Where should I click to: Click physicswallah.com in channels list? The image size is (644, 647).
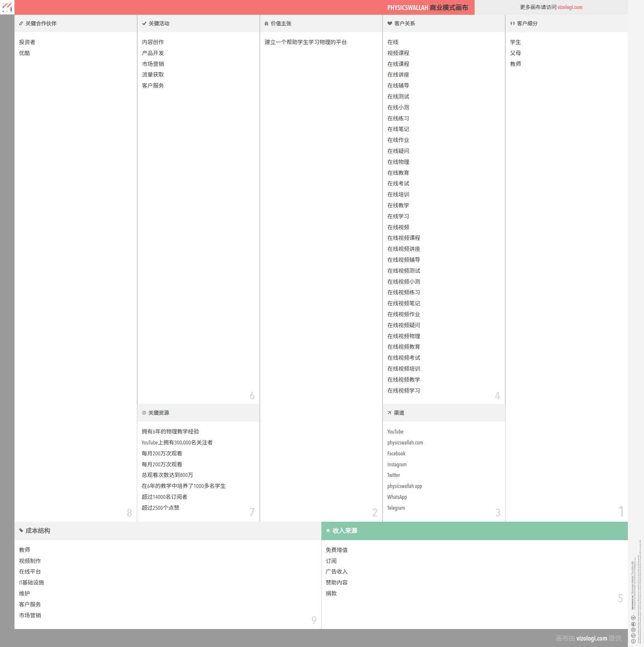point(405,443)
